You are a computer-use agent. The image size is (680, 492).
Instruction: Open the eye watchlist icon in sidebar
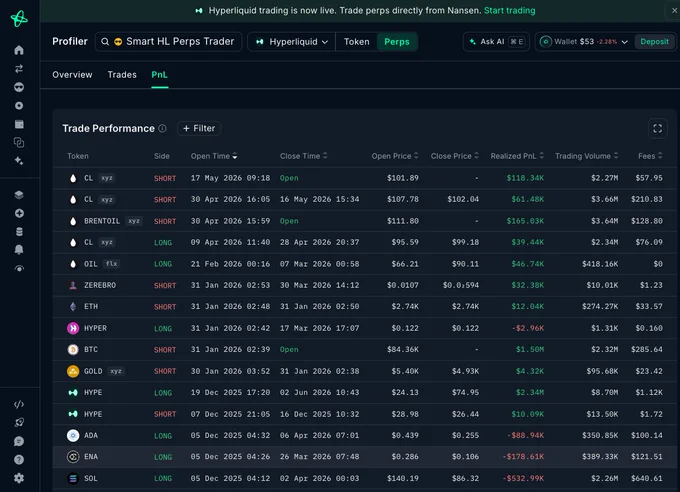click(19, 268)
